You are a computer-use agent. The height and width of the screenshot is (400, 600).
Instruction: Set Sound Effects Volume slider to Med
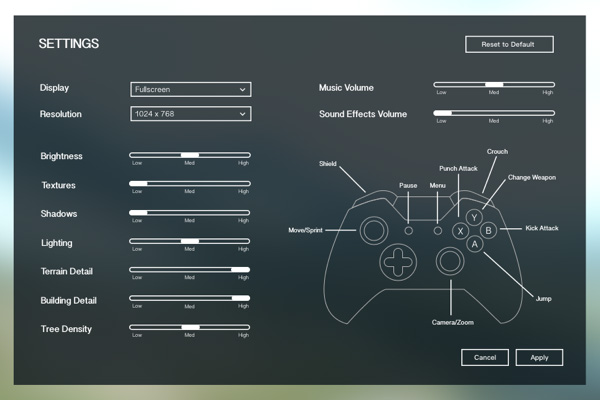click(493, 114)
